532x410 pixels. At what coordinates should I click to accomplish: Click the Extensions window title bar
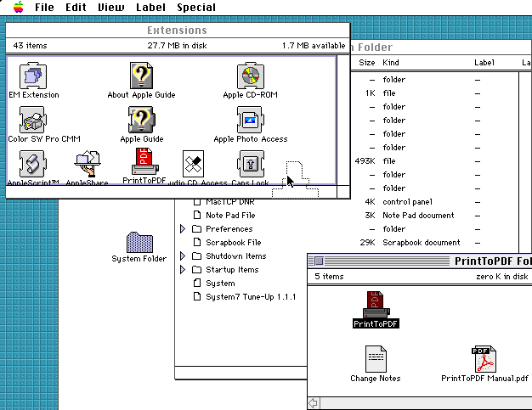coord(178,31)
